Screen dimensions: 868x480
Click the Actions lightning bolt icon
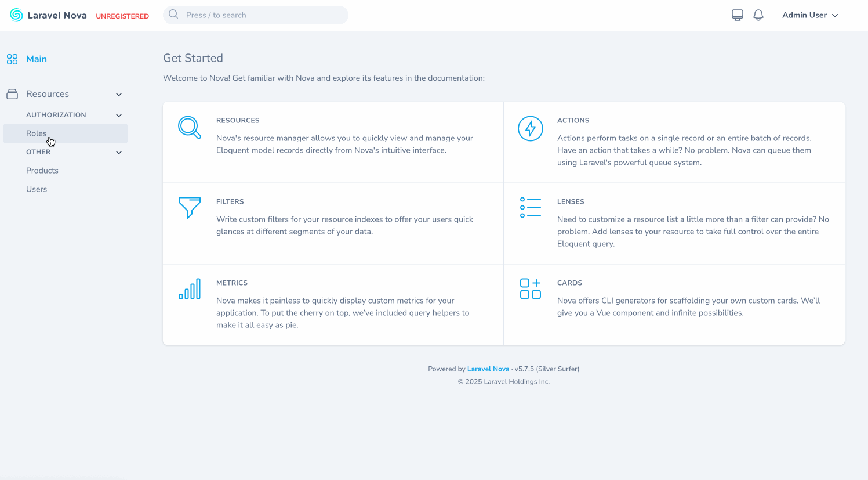(531, 128)
